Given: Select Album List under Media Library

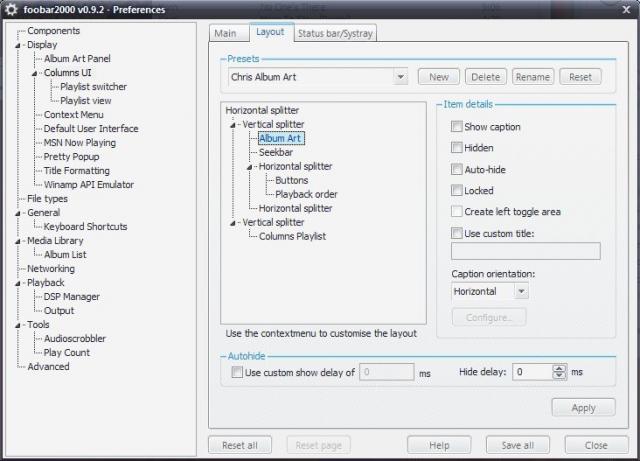Looking at the screenshot, I should tap(65, 255).
